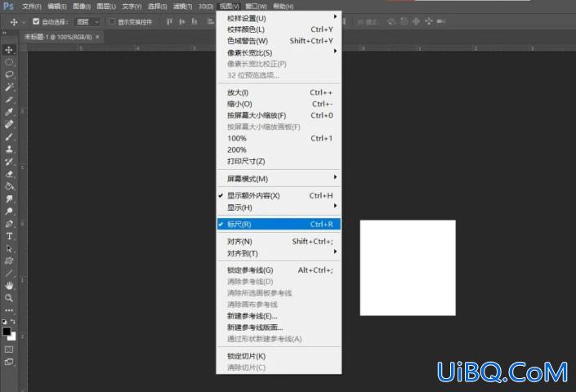Open the 图层(L) menu

(106, 7)
